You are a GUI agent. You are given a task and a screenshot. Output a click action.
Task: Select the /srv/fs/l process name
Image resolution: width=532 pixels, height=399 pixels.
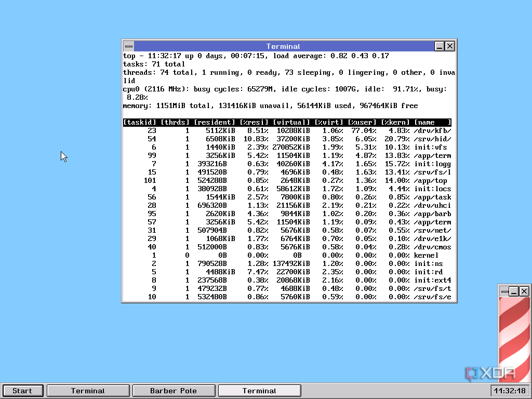click(x=433, y=172)
